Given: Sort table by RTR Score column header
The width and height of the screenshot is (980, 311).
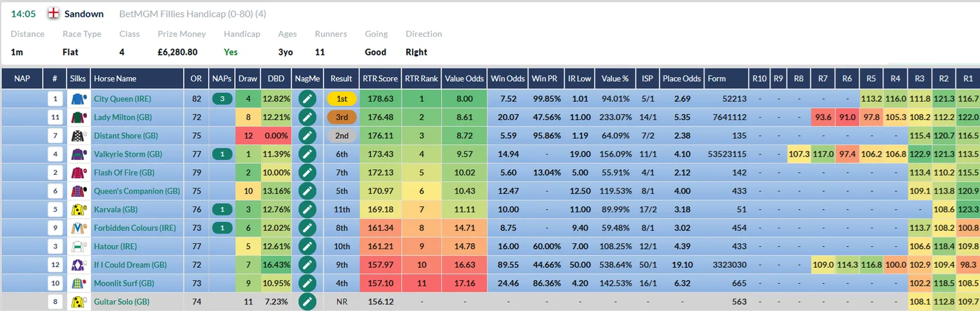Looking at the screenshot, I should (x=380, y=79).
